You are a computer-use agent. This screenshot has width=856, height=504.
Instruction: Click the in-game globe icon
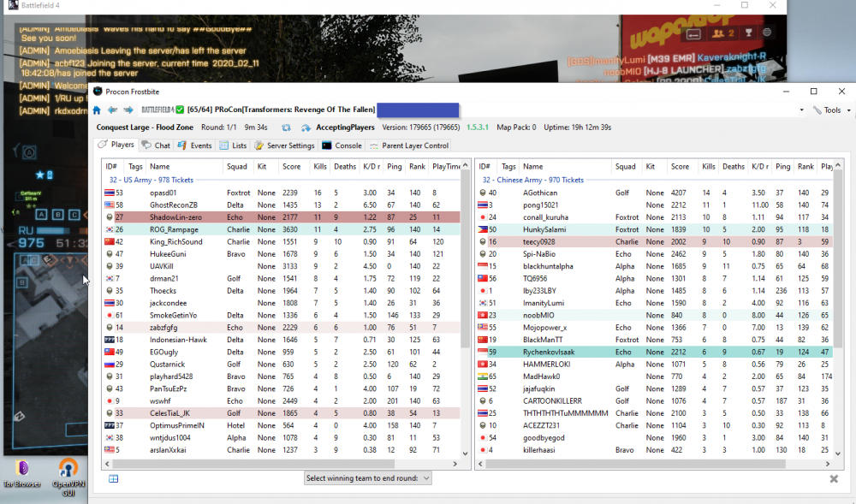click(x=767, y=33)
